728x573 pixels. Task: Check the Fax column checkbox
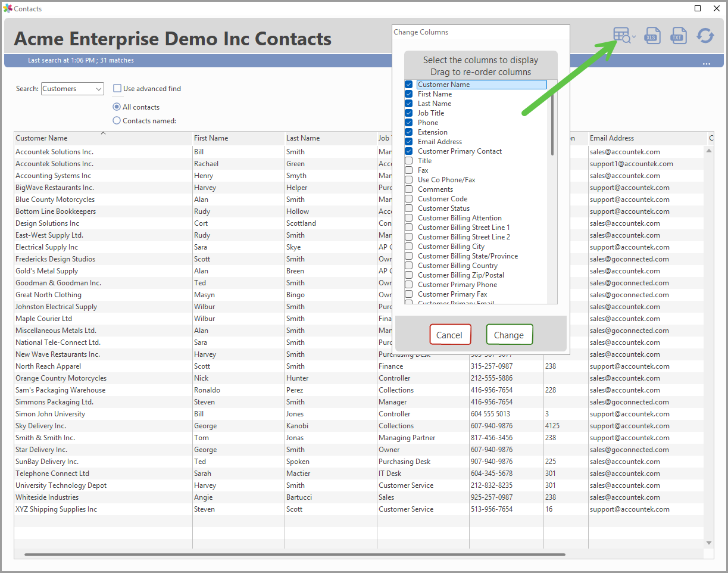pyautogui.click(x=409, y=170)
